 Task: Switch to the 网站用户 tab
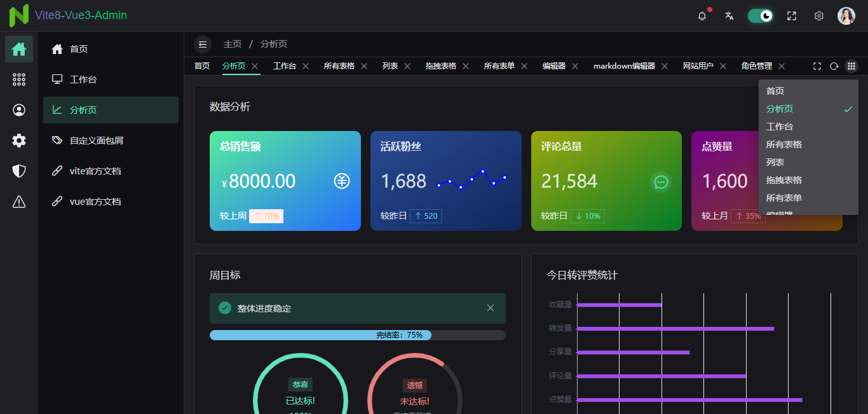click(698, 66)
